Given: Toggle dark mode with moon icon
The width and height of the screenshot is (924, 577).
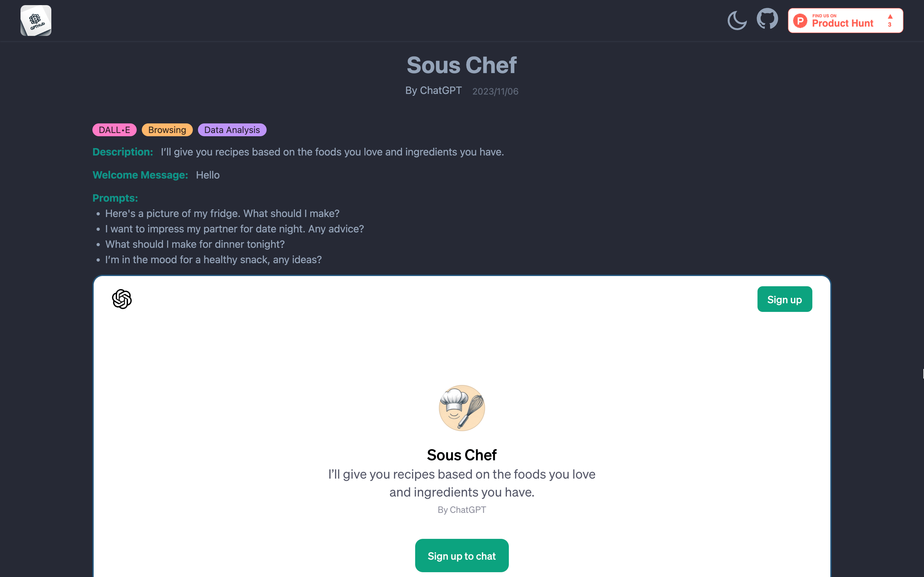Looking at the screenshot, I should [738, 20].
